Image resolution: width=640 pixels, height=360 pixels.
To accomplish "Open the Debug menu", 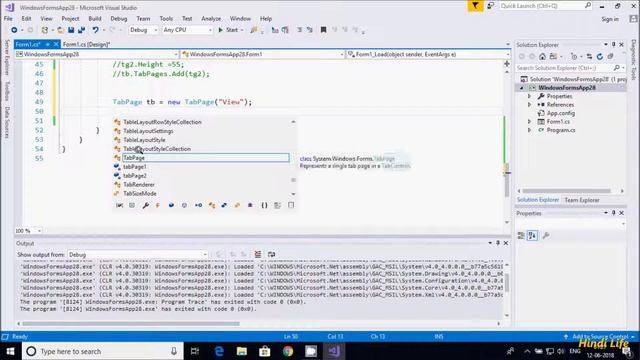I will 119,18.
